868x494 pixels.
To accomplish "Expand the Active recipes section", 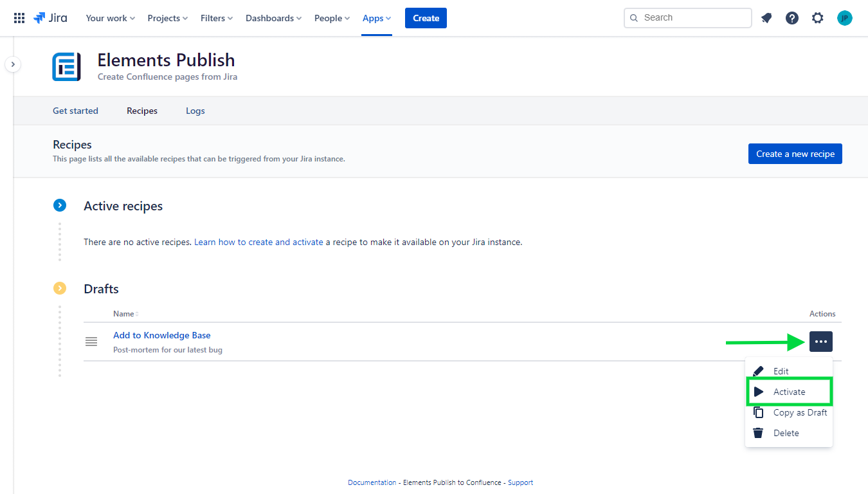I will tap(60, 205).
